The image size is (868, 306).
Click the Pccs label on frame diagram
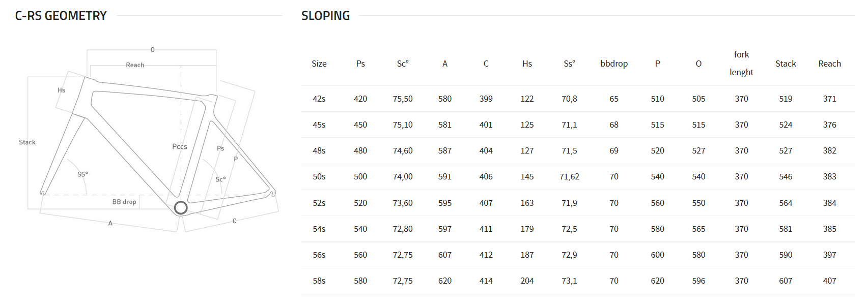[x=180, y=146]
